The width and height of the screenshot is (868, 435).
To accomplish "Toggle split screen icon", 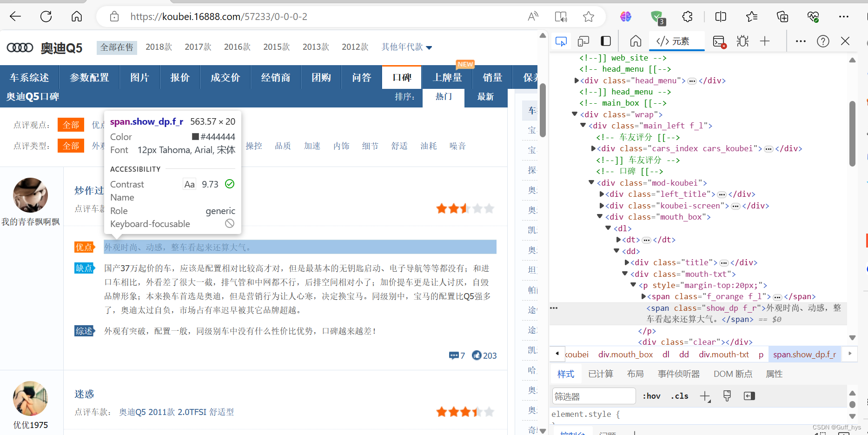I will click(721, 17).
